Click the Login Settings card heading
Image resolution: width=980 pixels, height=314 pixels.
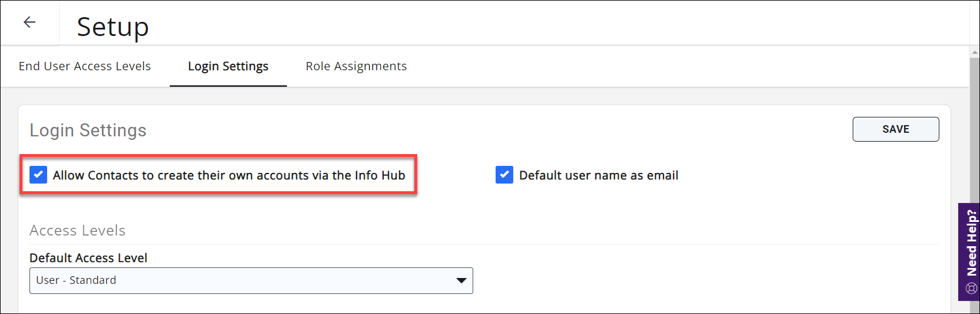(88, 130)
